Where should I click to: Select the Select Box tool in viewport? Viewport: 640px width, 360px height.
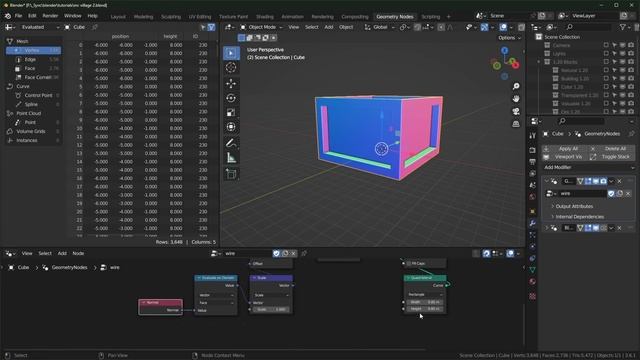(x=231, y=53)
